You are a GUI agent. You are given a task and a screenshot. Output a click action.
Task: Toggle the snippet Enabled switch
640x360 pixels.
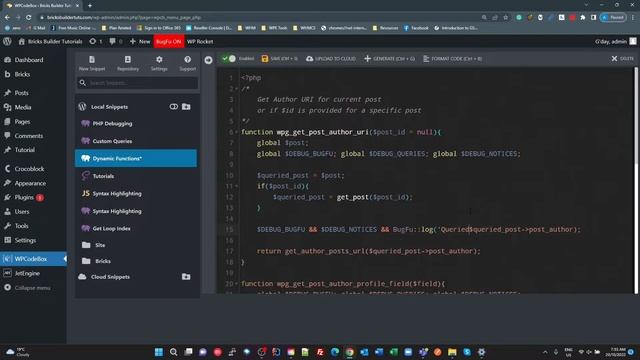pos(229,58)
